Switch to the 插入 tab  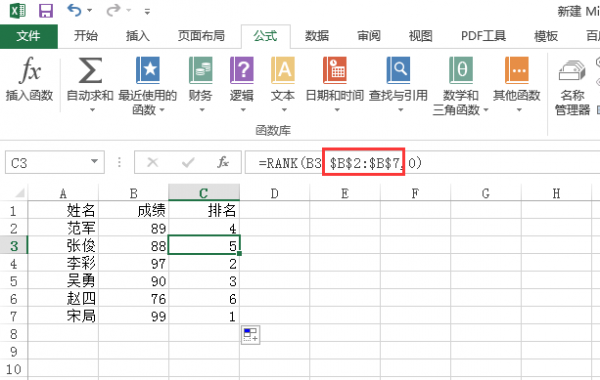tap(138, 36)
